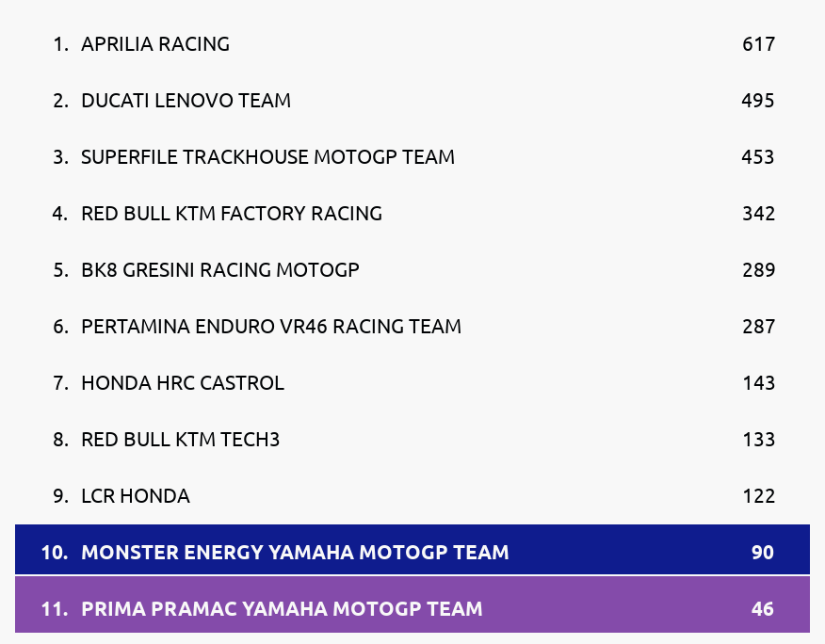Select Prima Pramac's 46 points value
This screenshot has width=825, height=644.
763,609
